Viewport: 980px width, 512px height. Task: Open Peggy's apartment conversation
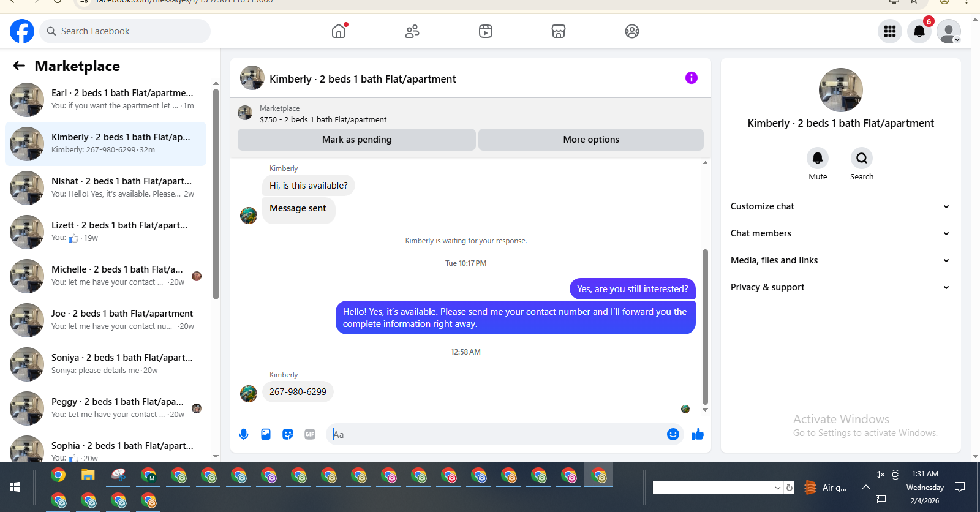coord(105,408)
